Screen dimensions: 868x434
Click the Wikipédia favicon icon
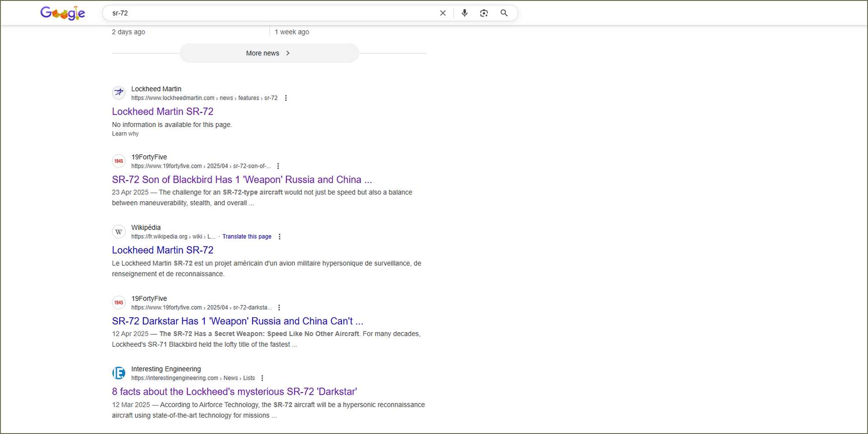(119, 232)
